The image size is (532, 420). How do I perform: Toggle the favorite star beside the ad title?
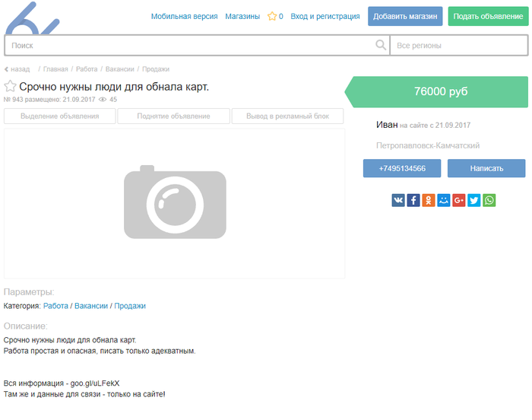pos(11,87)
